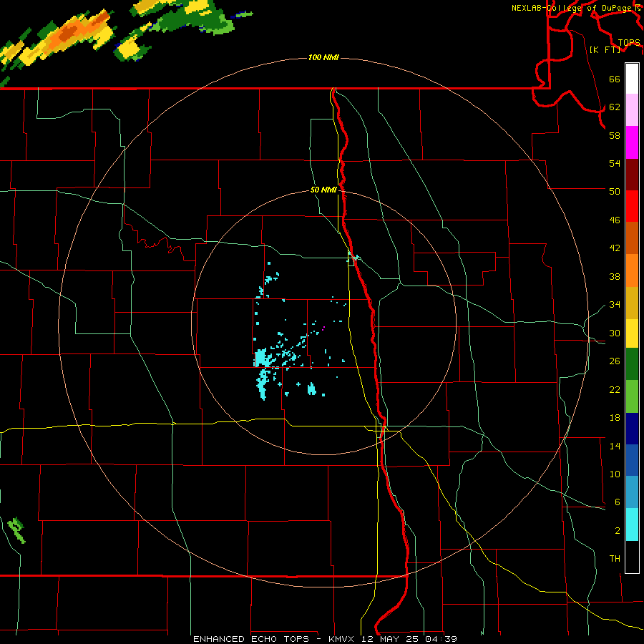Click the "100 NMI" range ring label
This screenshot has height=644, width=644.
click(x=323, y=57)
